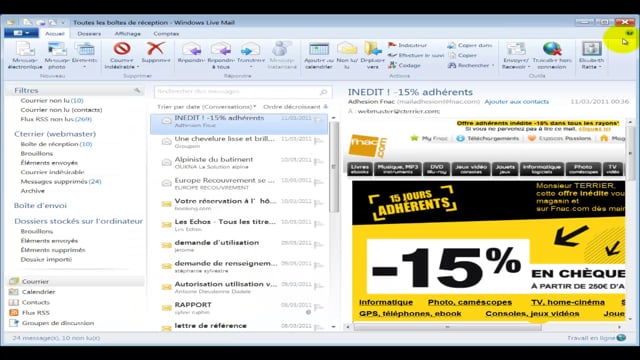Click Répondre à tous icon
Screen dimensions: 640x360
tap(221, 50)
